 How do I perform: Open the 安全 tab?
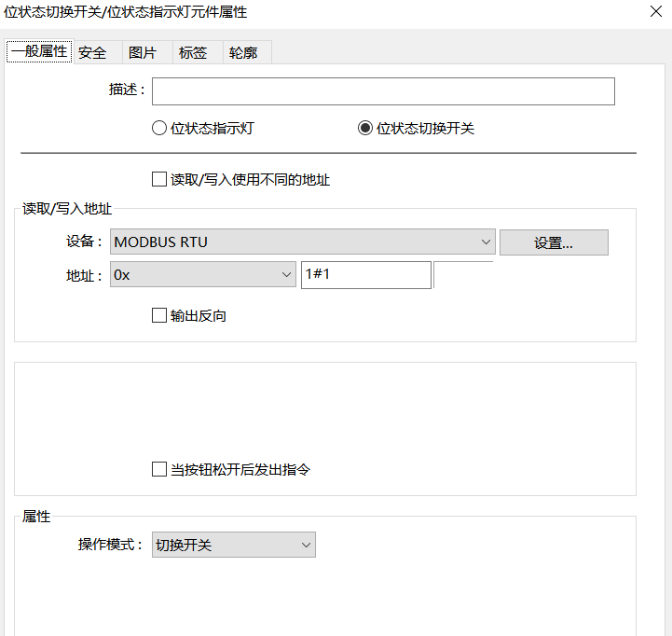coord(92,53)
